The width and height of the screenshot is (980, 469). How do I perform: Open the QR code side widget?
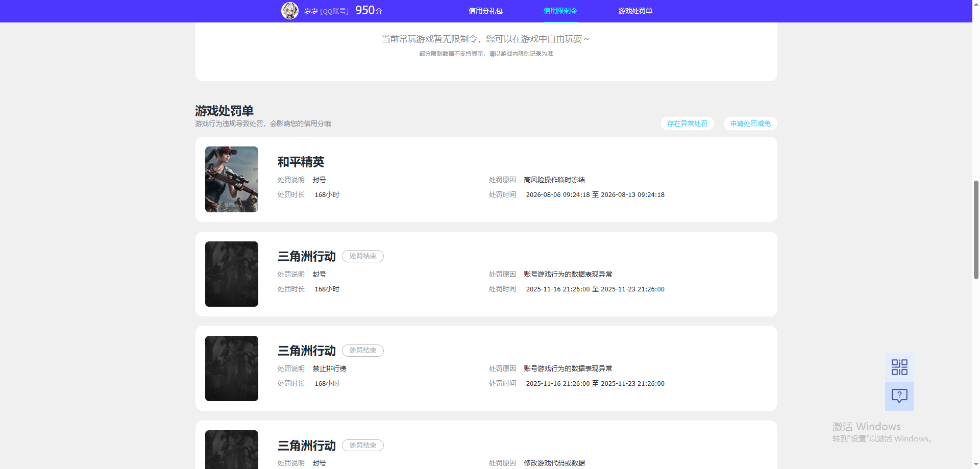point(899,367)
